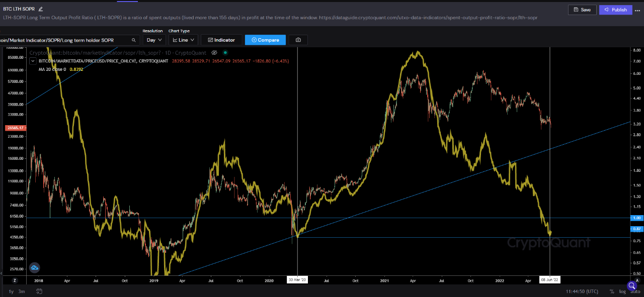Select the 30 Mar '20 date marker
The height and width of the screenshot is (297, 644).
(297, 280)
